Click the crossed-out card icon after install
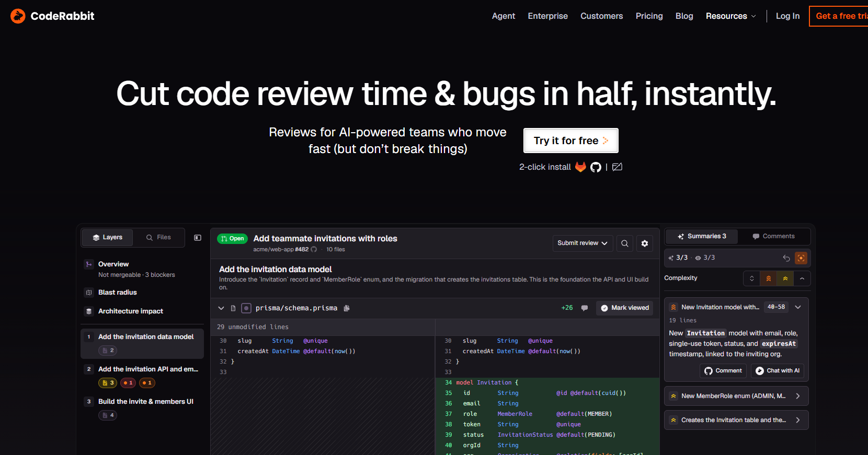 click(x=618, y=167)
